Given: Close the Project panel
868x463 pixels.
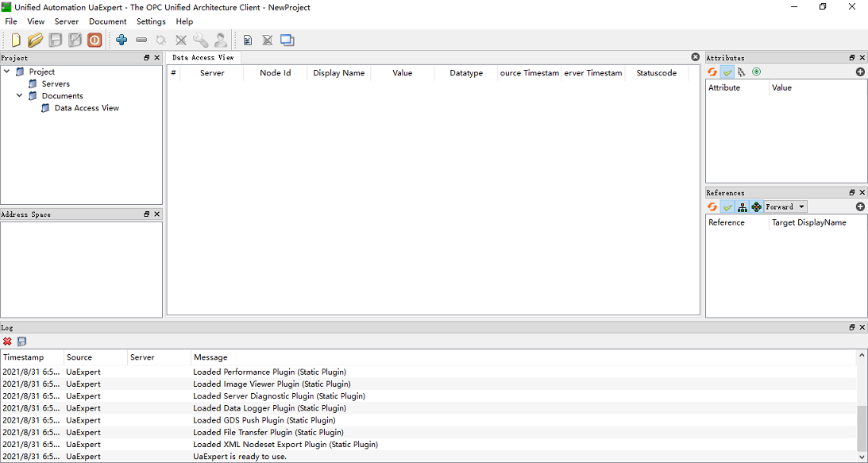Looking at the screenshot, I should (157, 58).
